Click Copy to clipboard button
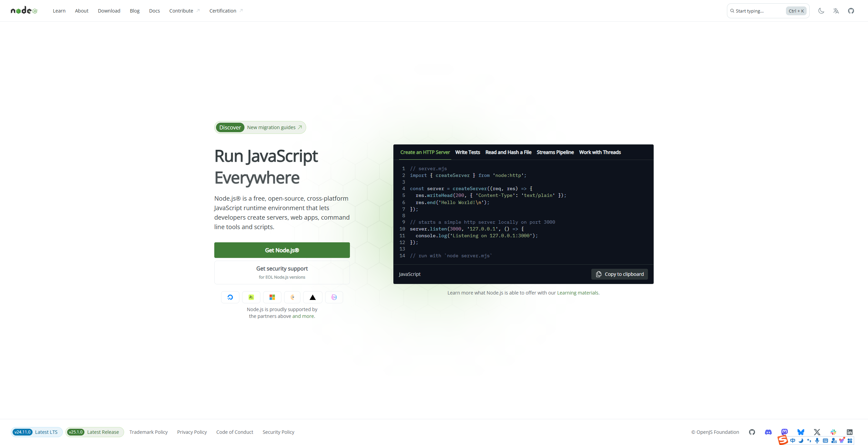This screenshot has height=445, width=868. (x=619, y=274)
